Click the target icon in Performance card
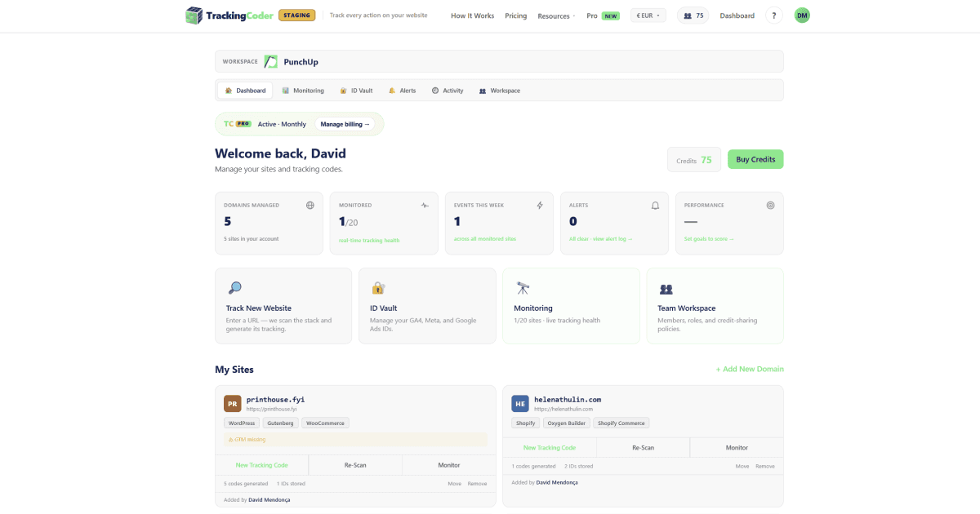 pyautogui.click(x=770, y=206)
